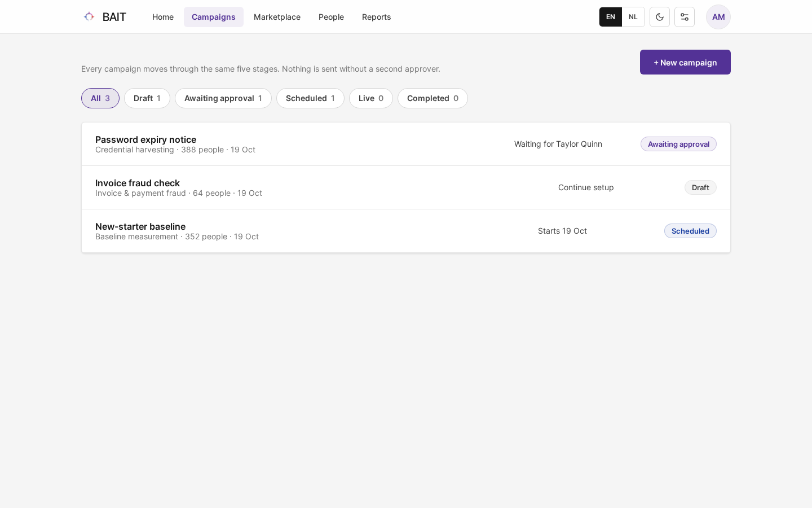812x508 pixels.
Task: Click Waiting for Taylor Quinn text
Action: coord(558,144)
